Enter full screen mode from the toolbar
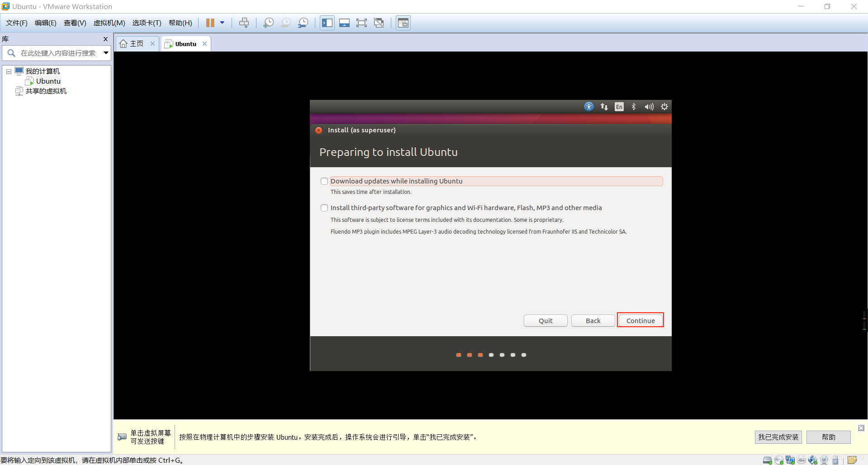Viewport: 868px width, 465px height. click(361, 23)
